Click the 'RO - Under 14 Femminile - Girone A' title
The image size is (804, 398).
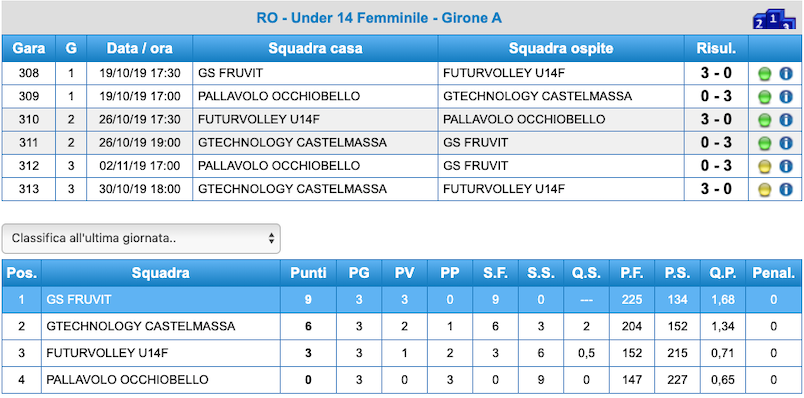point(379,18)
